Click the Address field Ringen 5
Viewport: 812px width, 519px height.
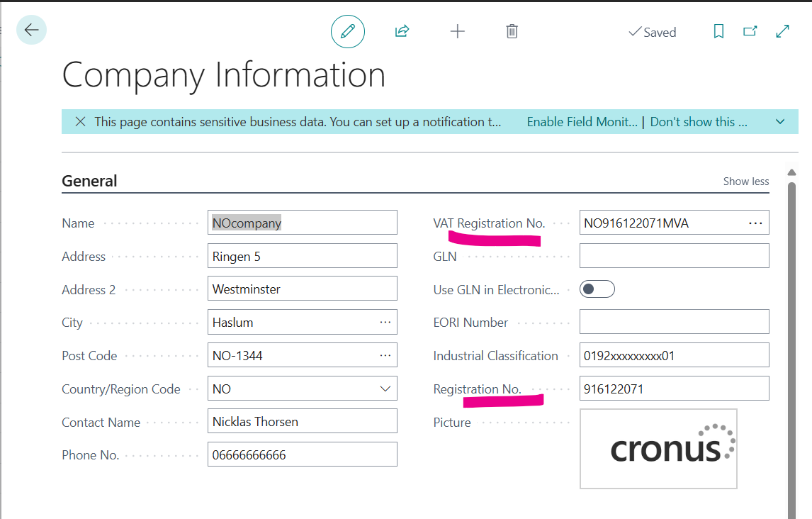(x=303, y=256)
